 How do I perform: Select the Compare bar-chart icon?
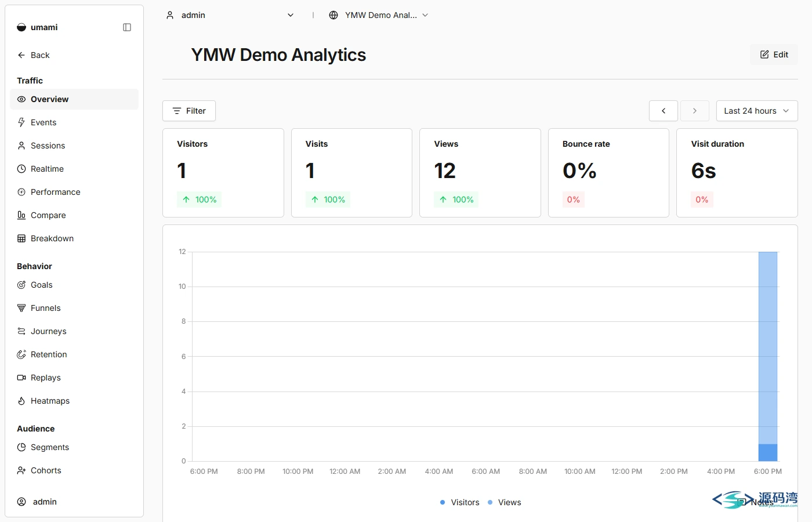[x=21, y=215]
